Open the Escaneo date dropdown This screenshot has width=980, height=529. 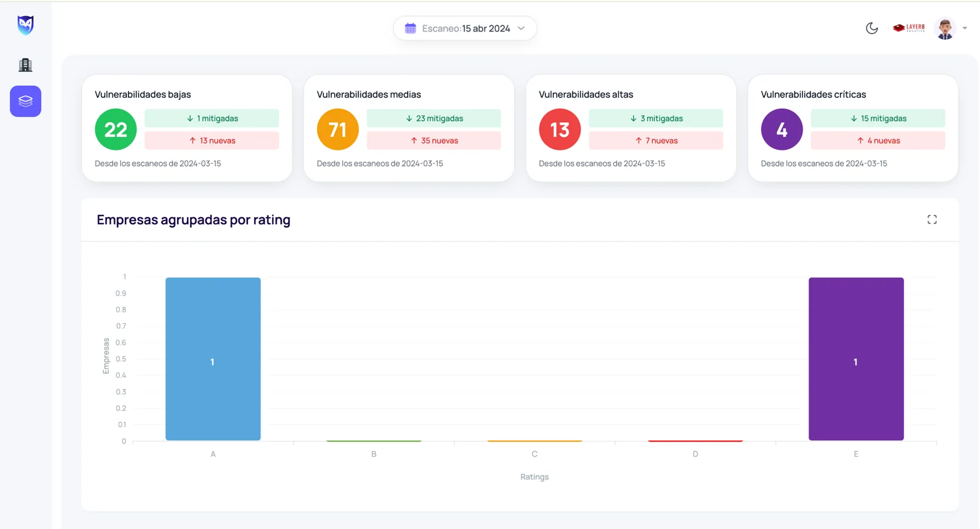click(x=465, y=28)
